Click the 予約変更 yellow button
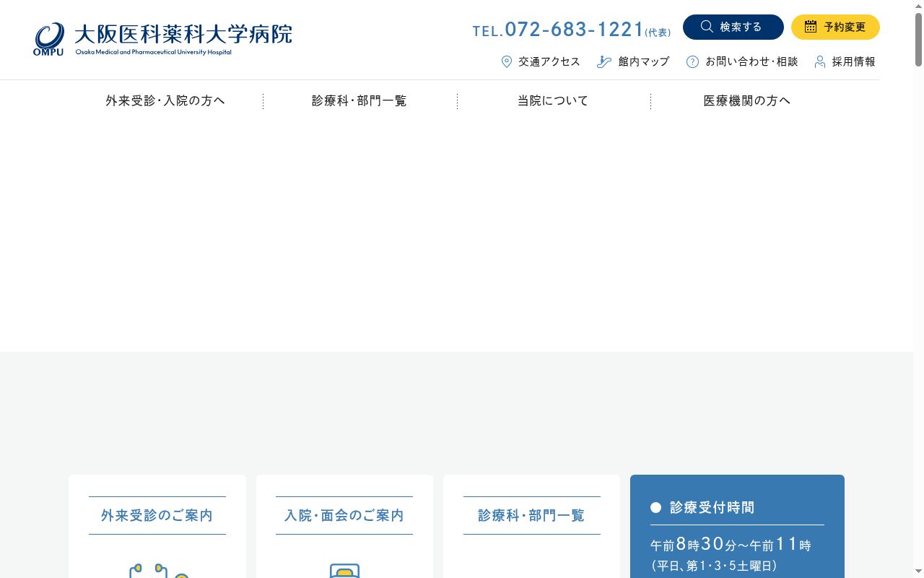This screenshot has height=578, width=924. pos(835,27)
